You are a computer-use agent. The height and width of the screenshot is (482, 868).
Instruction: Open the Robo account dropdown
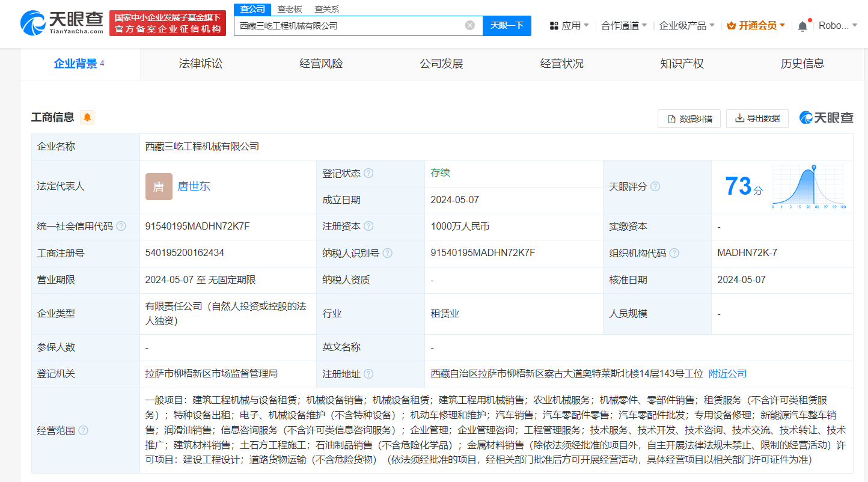[837, 25]
